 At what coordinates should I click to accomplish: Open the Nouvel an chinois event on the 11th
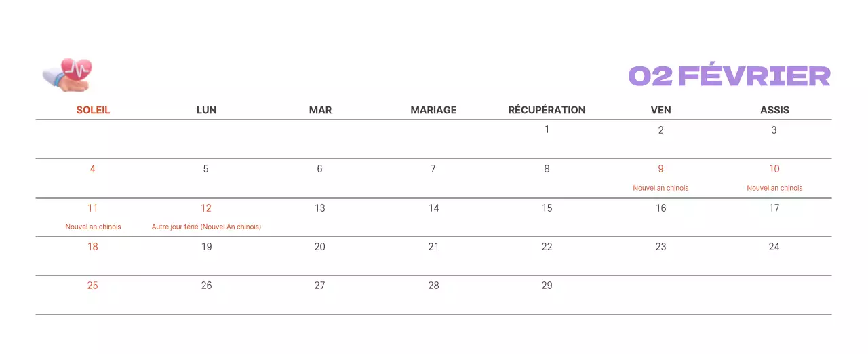[93, 227]
